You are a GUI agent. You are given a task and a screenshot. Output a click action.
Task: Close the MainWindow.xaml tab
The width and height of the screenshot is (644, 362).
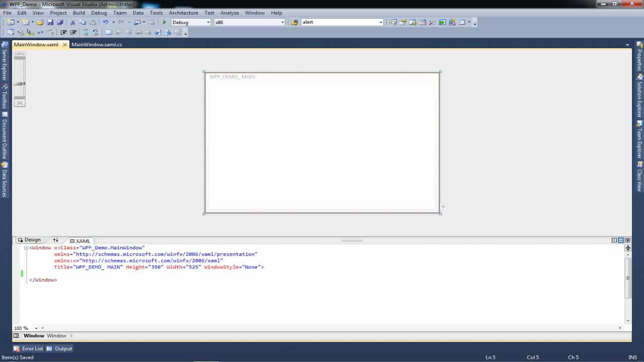[x=64, y=45]
